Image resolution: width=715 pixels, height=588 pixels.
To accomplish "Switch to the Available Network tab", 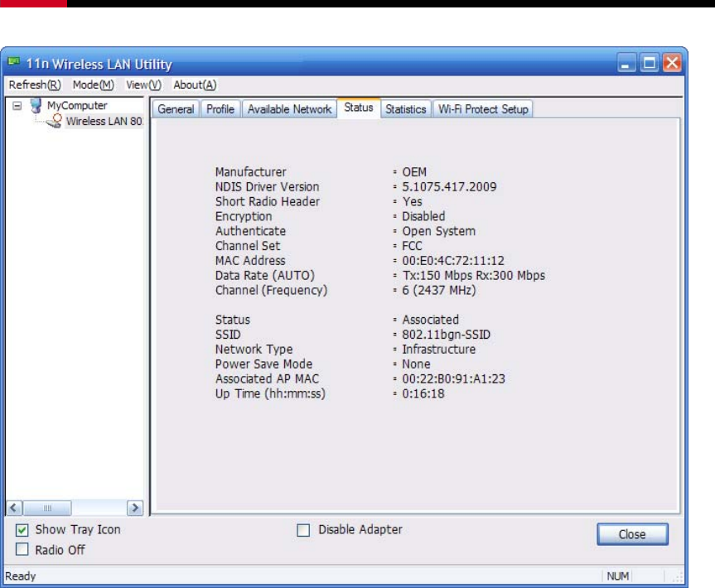I will (289, 109).
